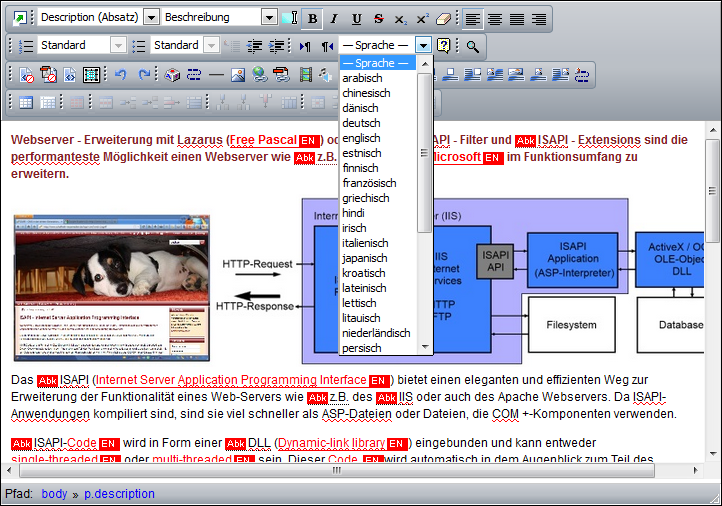Toggle bold formatting

point(312,18)
